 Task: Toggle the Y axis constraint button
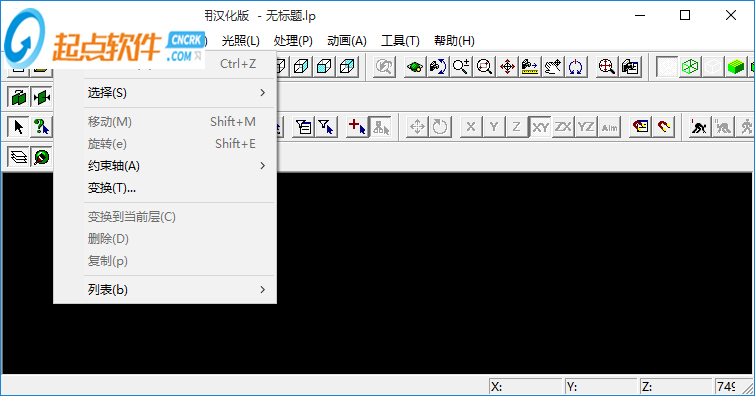(x=494, y=127)
